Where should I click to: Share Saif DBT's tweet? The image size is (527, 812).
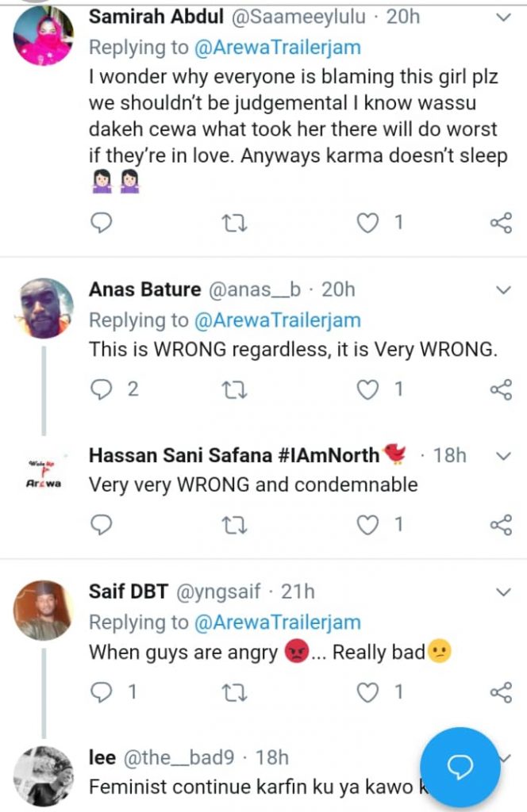click(x=501, y=692)
